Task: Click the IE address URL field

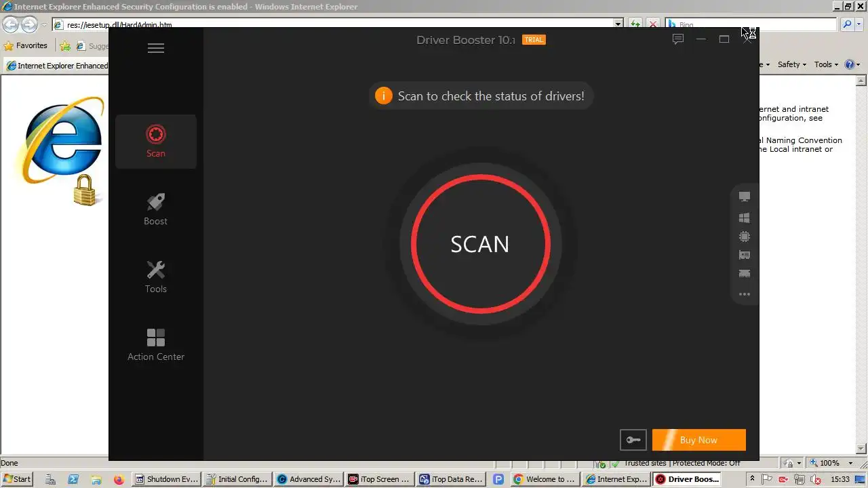Action: tap(332, 24)
